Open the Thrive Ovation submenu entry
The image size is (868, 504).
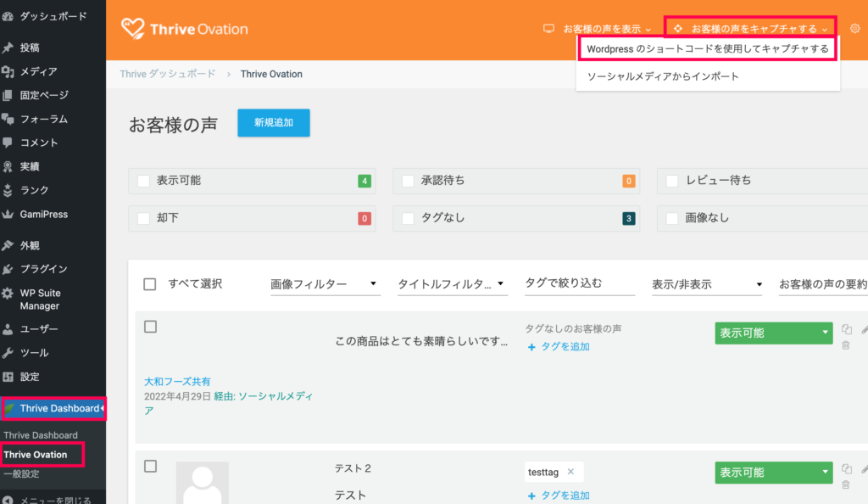(x=36, y=455)
